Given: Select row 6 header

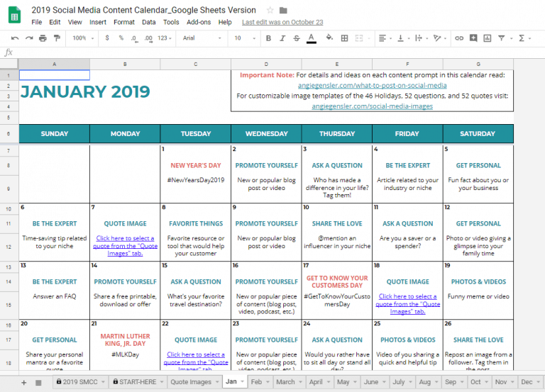Looking at the screenshot, I should 9,134.
